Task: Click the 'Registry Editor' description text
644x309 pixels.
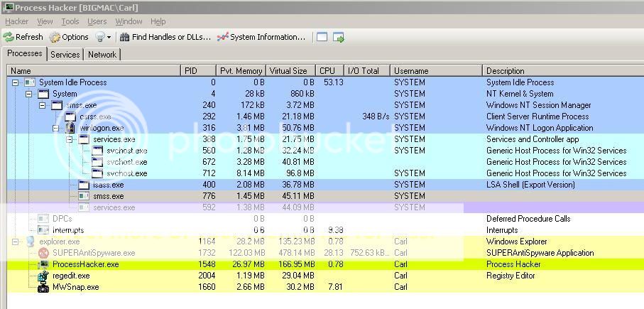Action: 511,276
